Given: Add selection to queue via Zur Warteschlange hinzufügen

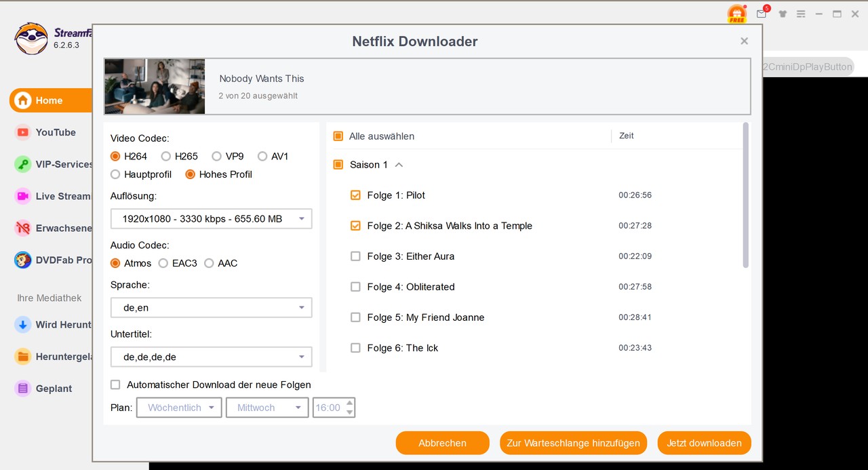Looking at the screenshot, I should pyautogui.click(x=573, y=442).
